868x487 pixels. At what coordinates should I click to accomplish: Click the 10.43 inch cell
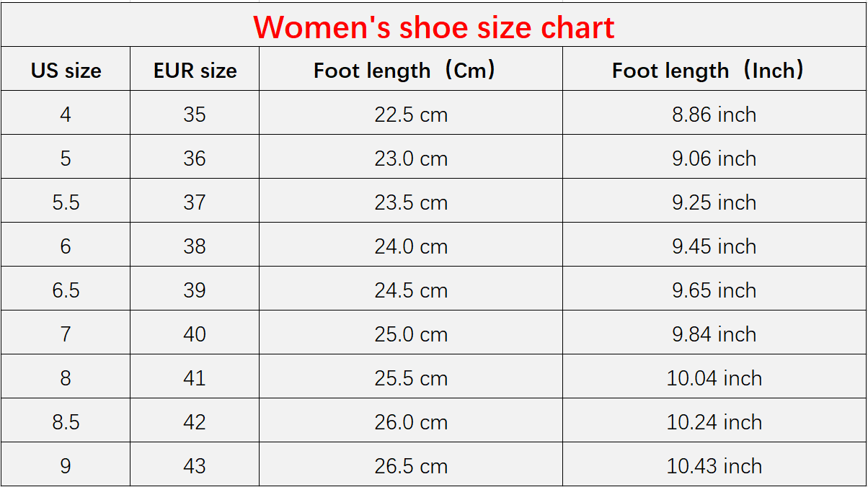[714, 466]
